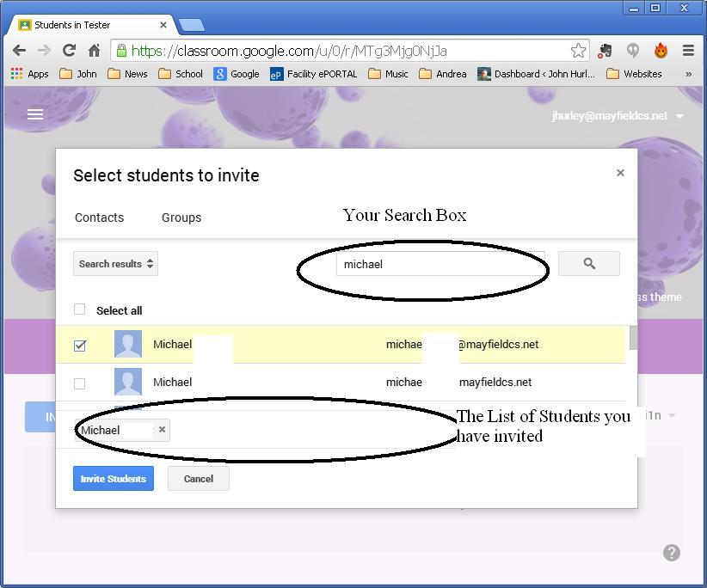Screen dimensions: 707x588
Task: Click the Invite Students button
Action: [114, 479]
